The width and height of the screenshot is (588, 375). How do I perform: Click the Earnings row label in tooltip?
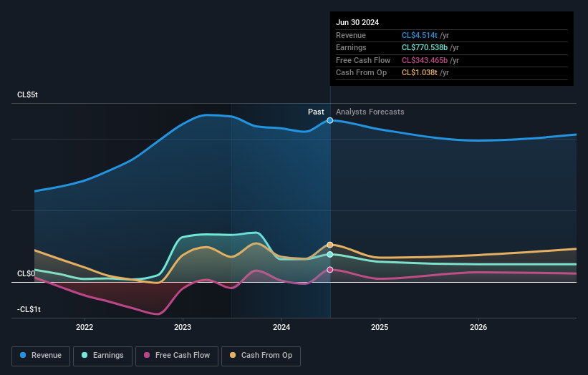351,47
